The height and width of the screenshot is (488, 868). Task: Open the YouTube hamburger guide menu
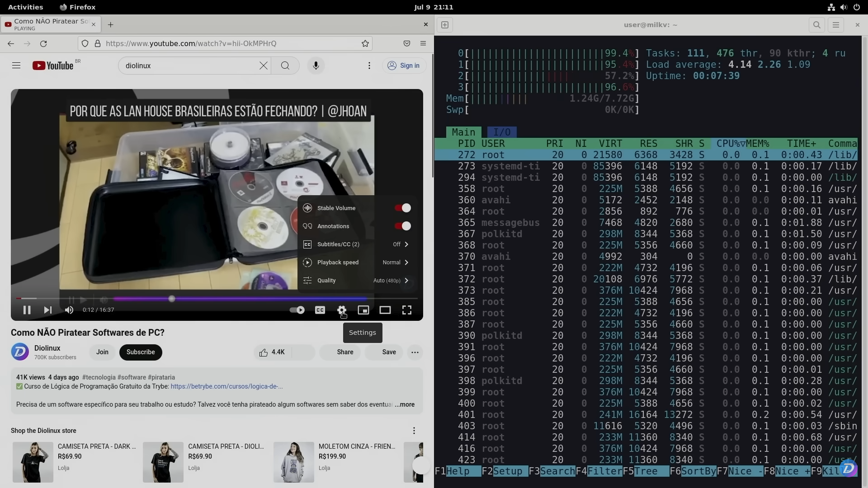pos(16,66)
